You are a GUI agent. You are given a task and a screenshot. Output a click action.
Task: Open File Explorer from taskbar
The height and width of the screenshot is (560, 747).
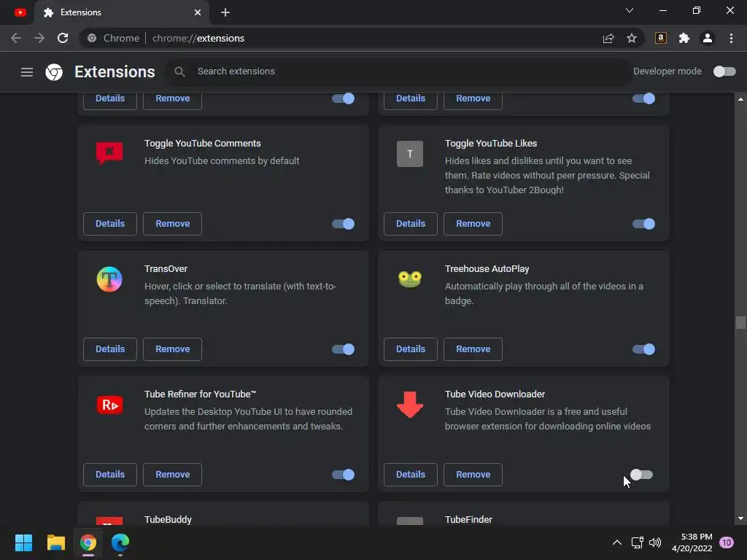55,542
